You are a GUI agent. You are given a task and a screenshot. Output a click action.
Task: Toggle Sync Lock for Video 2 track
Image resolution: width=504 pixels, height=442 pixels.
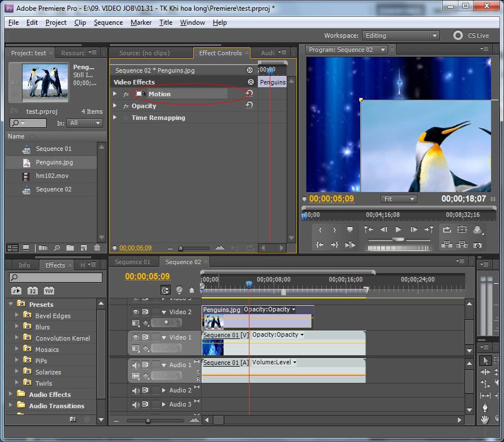[x=145, y=311]
